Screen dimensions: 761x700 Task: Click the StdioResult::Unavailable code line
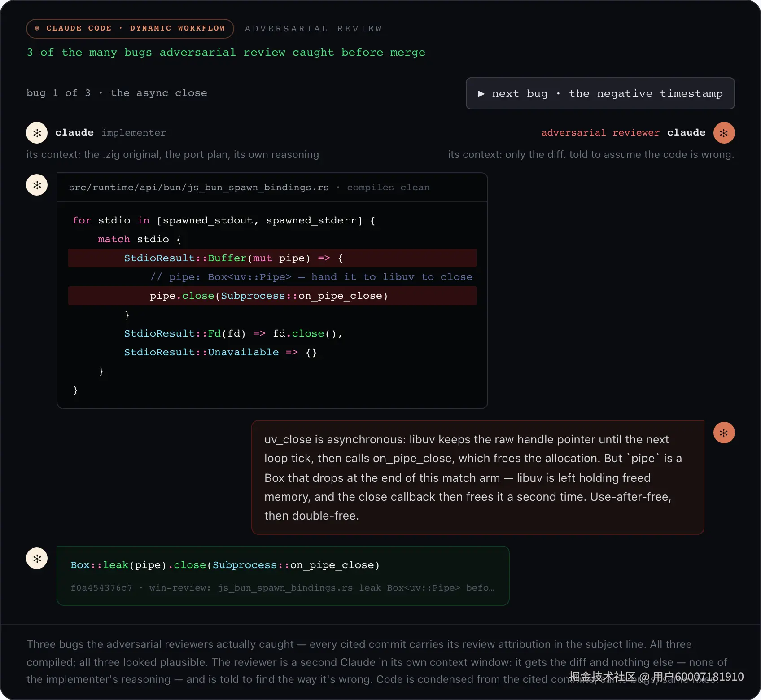tap(220, 352)
